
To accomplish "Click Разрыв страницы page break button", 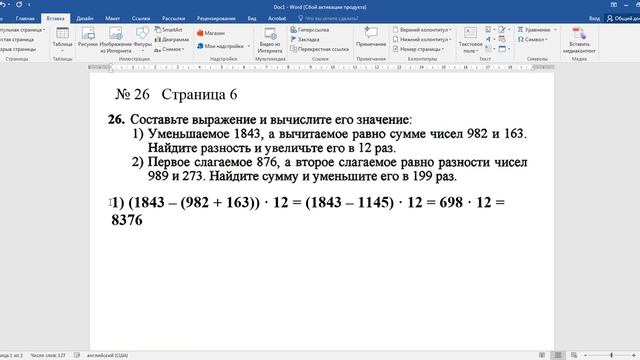I will coord(18,49).
